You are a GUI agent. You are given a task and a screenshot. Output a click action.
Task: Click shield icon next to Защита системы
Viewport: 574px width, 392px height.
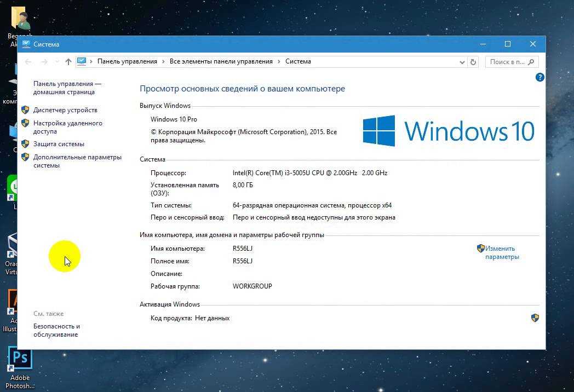coord(25,143)
